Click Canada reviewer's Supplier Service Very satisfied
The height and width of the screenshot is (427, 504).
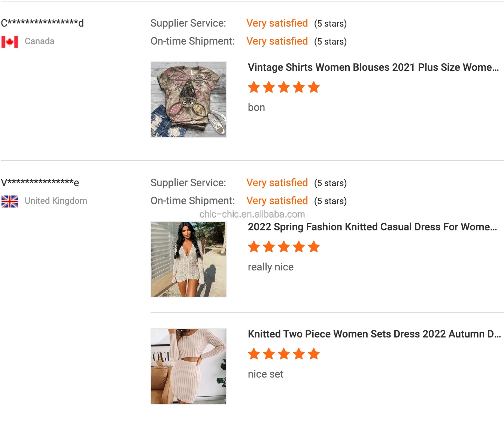point(277,23)
